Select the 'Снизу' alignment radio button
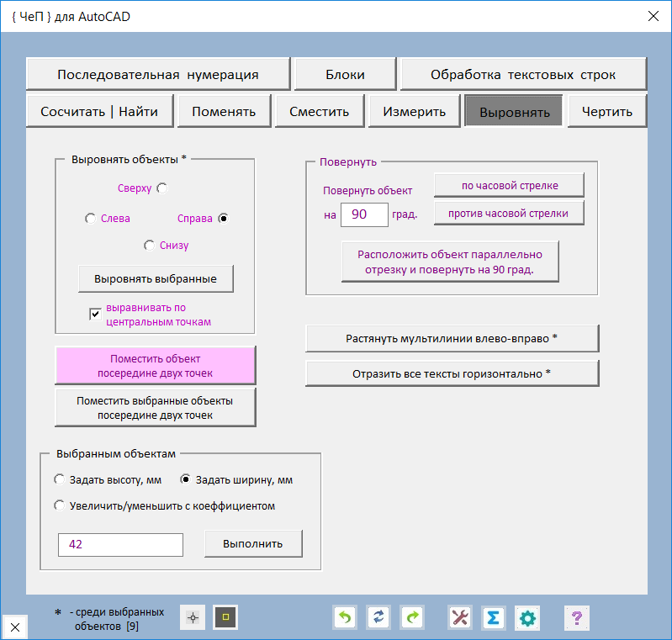This screenshot has width=672, height=640. [x=149, y=246]
